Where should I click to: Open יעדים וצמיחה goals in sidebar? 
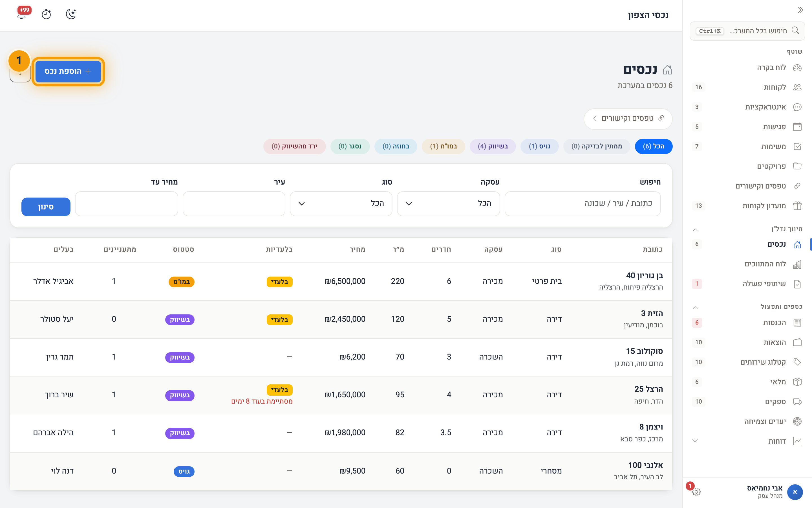pyautogui.click(x=747, y=421)
